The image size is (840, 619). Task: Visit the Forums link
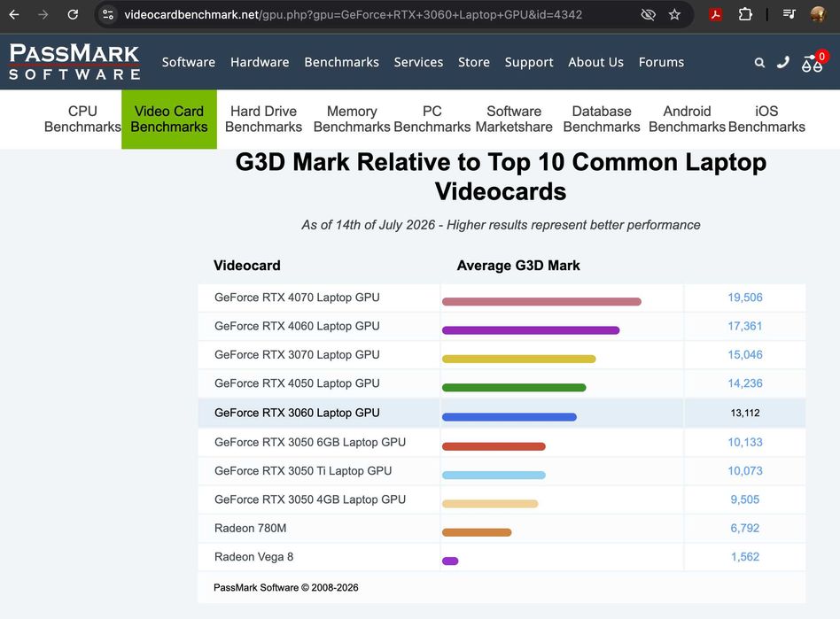pyautogui.click(x=661, y=62)
